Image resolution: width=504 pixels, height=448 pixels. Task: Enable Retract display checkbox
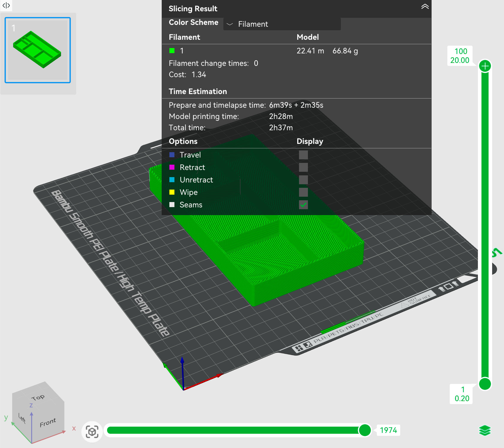303,167
